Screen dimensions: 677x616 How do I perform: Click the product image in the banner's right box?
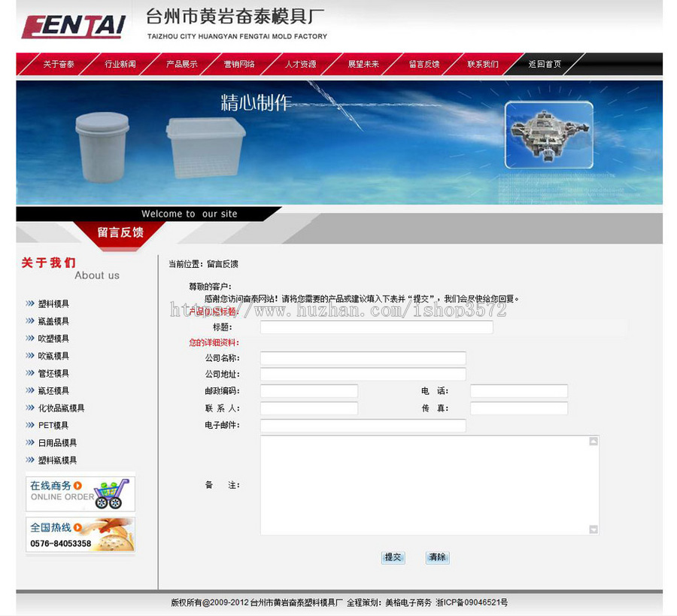(x=551, y=137)
